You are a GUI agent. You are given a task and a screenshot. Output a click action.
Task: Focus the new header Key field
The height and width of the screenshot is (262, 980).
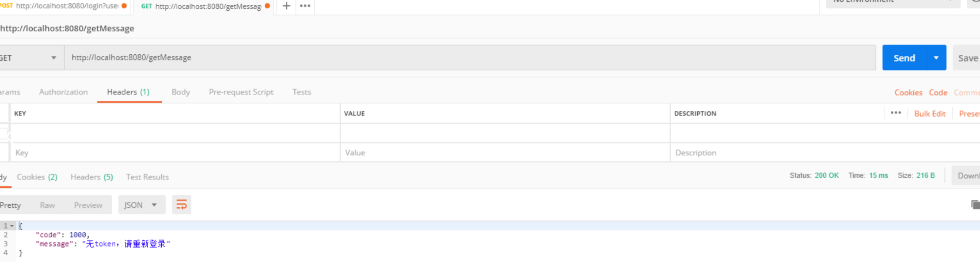175,152
